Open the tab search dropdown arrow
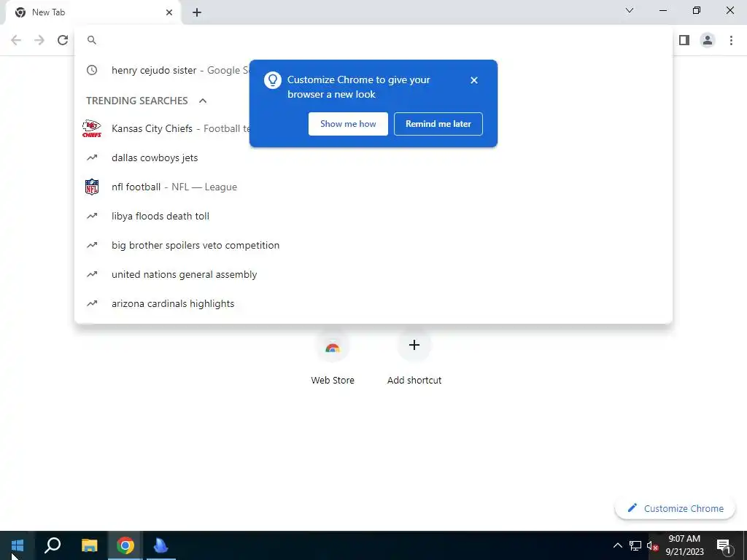The image size is (747, 560). click(630, 10)
